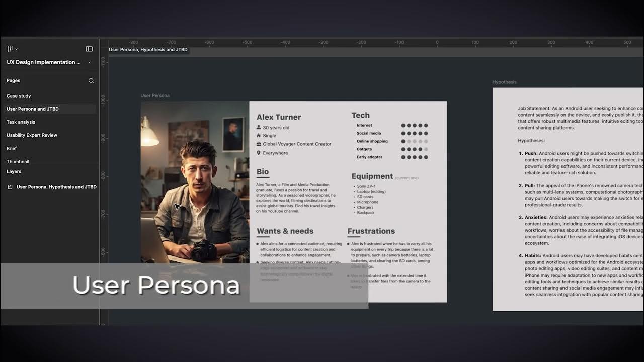Click the "Hypothesis" frame label
Image resolution: width=644 pixels, height=362 pixels.
coord(504,82)
